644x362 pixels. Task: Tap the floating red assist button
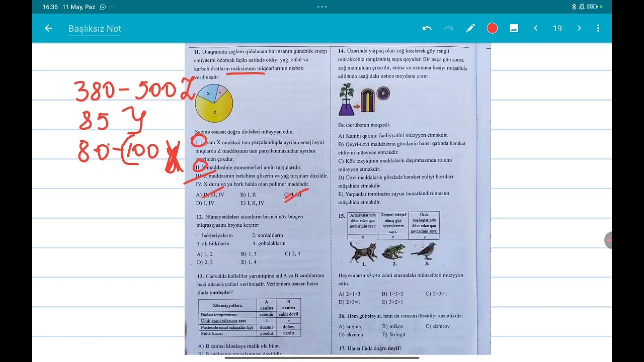pyautogui.click(x=608, y=241)
